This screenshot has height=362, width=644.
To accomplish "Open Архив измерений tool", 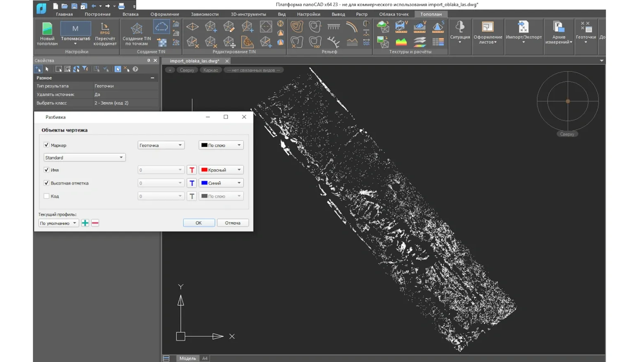I will point(559,27).
